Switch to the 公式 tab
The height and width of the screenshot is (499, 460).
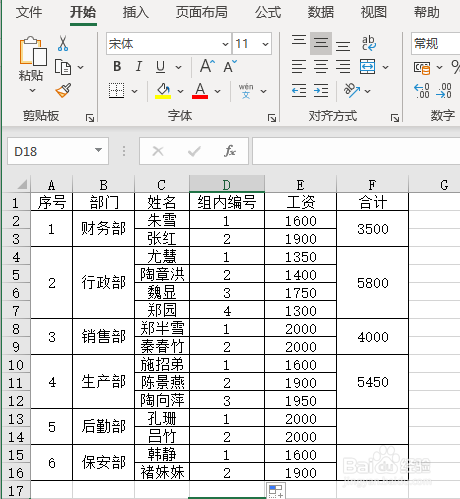pos(268,12)
